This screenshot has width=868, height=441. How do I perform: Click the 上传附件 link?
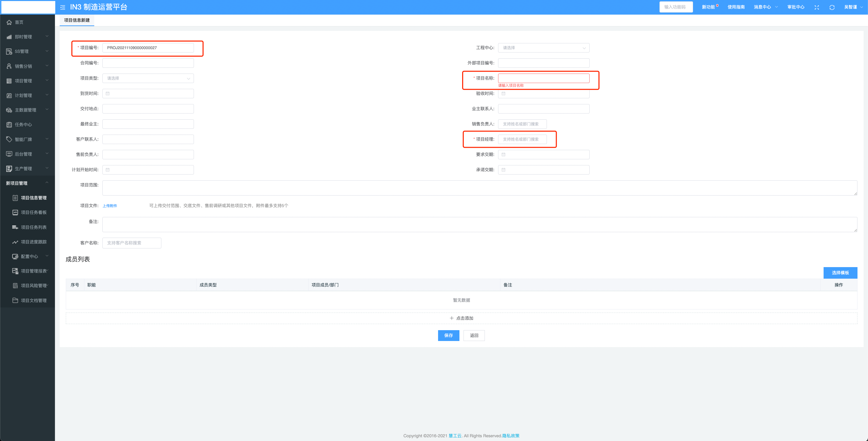click(x=110, y=206)
